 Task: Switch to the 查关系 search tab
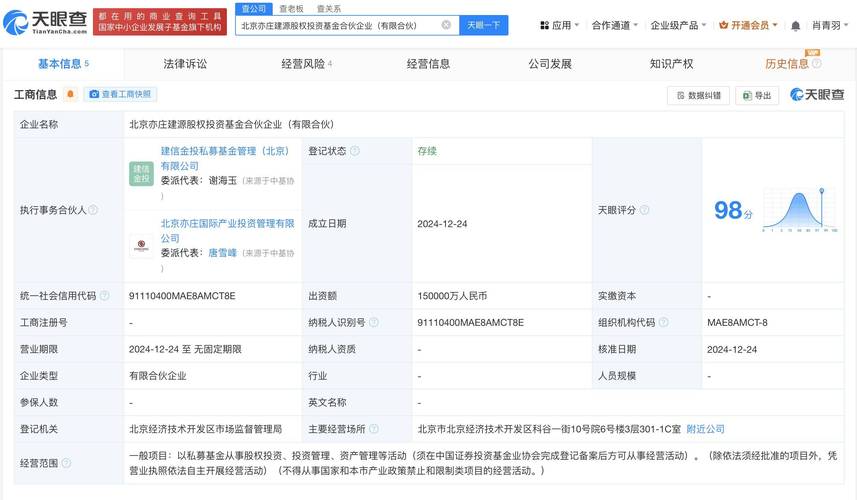328,9
